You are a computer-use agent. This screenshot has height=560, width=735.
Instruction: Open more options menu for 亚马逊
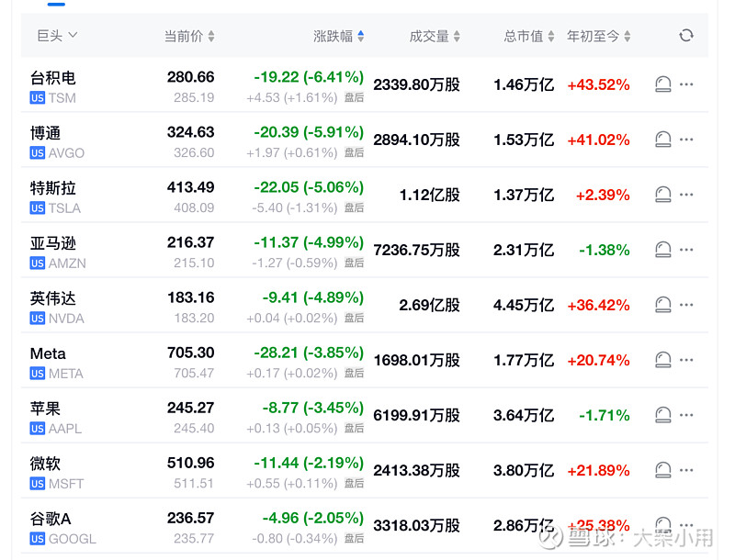click(x=687, y=250)
